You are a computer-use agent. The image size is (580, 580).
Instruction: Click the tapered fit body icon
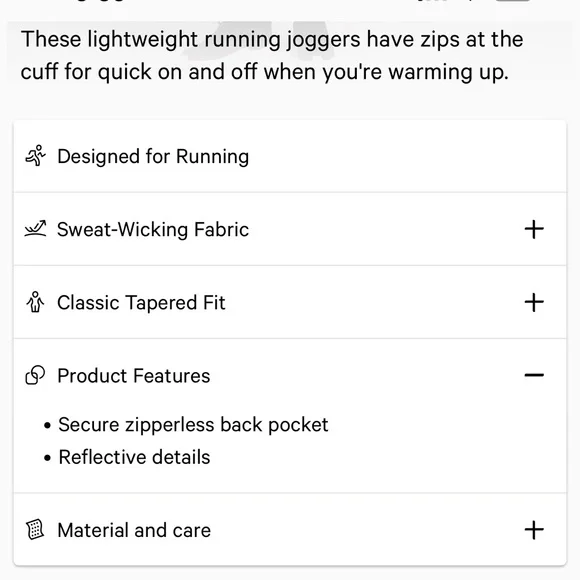pos(35,302)
